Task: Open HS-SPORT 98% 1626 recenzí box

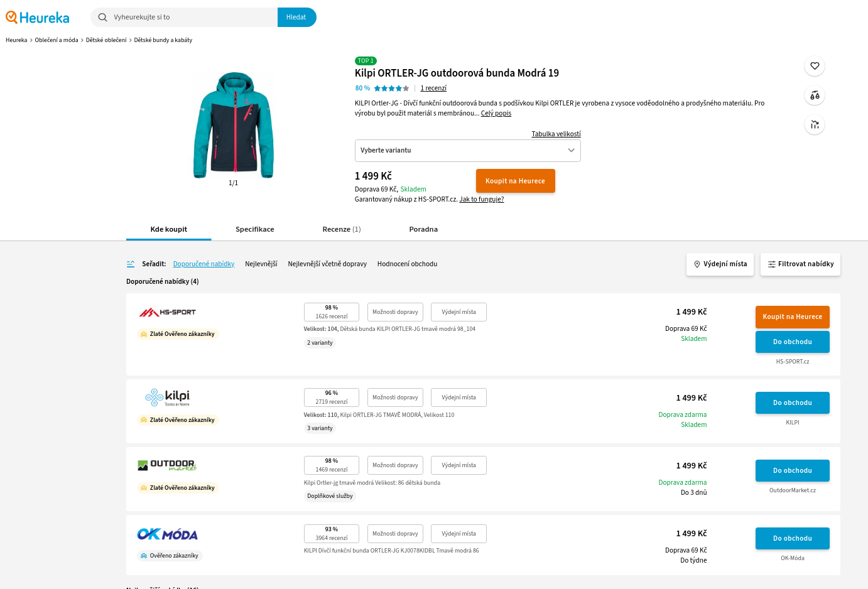Action: pos(332,312)
